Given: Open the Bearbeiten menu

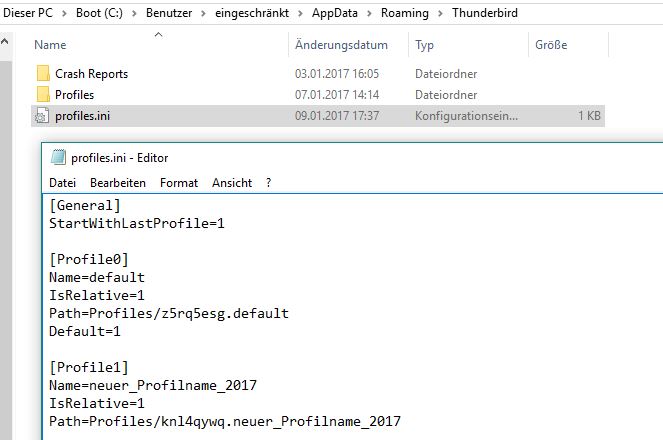Looking at the screenshot, I should (118, 183).
